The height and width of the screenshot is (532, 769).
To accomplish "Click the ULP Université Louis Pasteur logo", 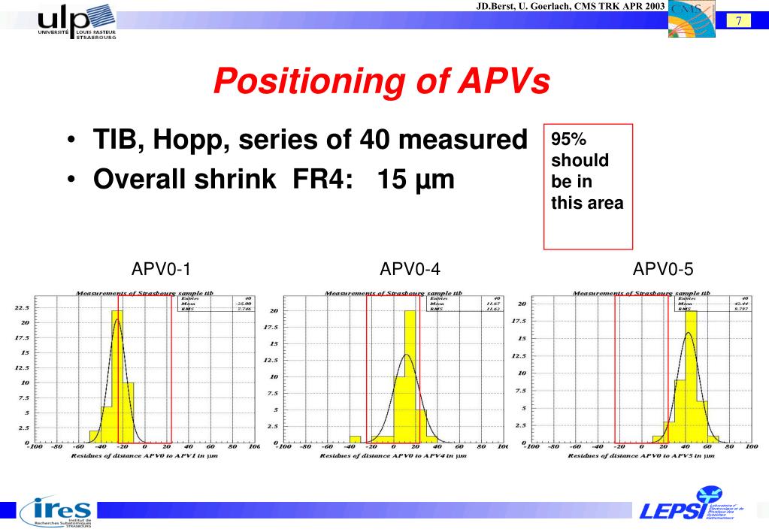I will (77, 21).
